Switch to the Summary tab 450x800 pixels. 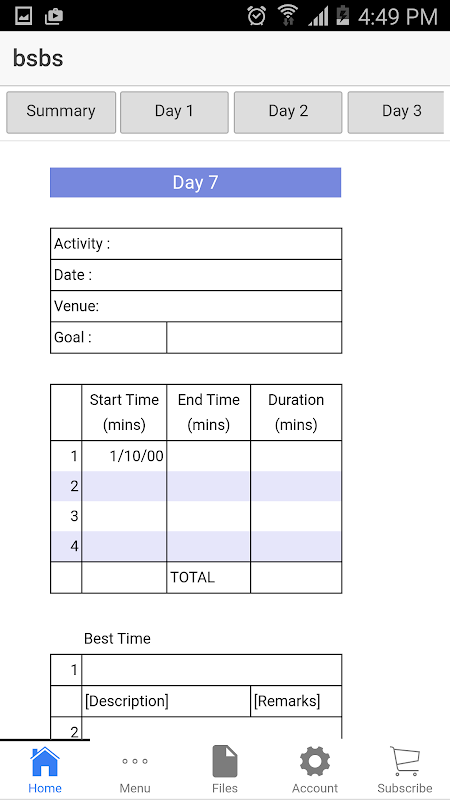(61, 112)
